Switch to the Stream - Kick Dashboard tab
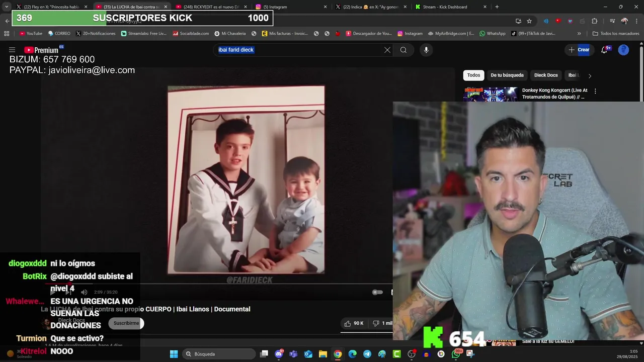 pos(451,7)
